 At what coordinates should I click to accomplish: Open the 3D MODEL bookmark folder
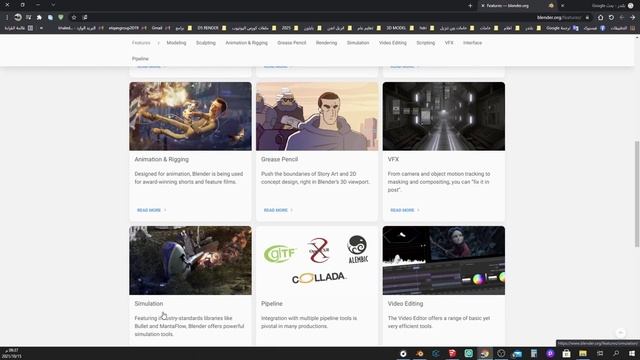(x=400, y=28)
